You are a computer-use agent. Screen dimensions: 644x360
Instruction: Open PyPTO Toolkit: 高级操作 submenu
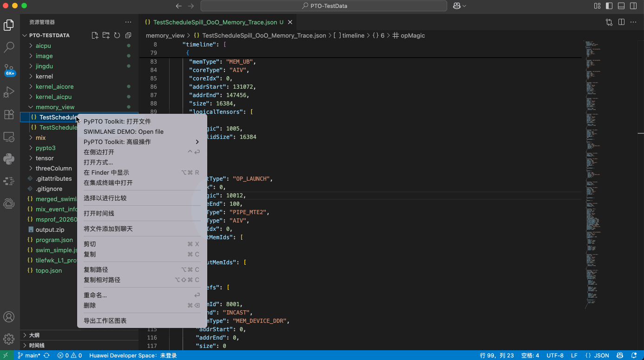pos(142,142)
